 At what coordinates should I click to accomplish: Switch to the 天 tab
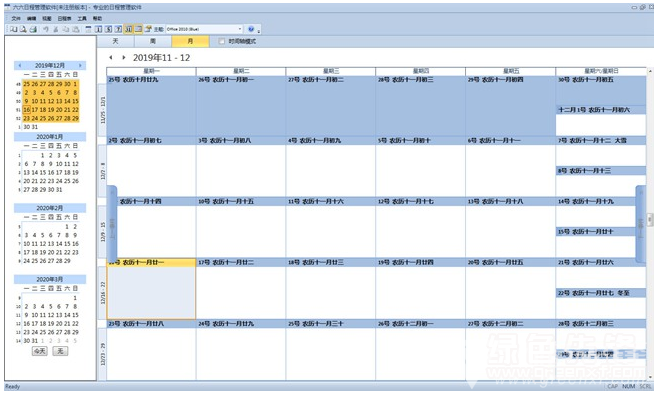[x=115, y=41]
